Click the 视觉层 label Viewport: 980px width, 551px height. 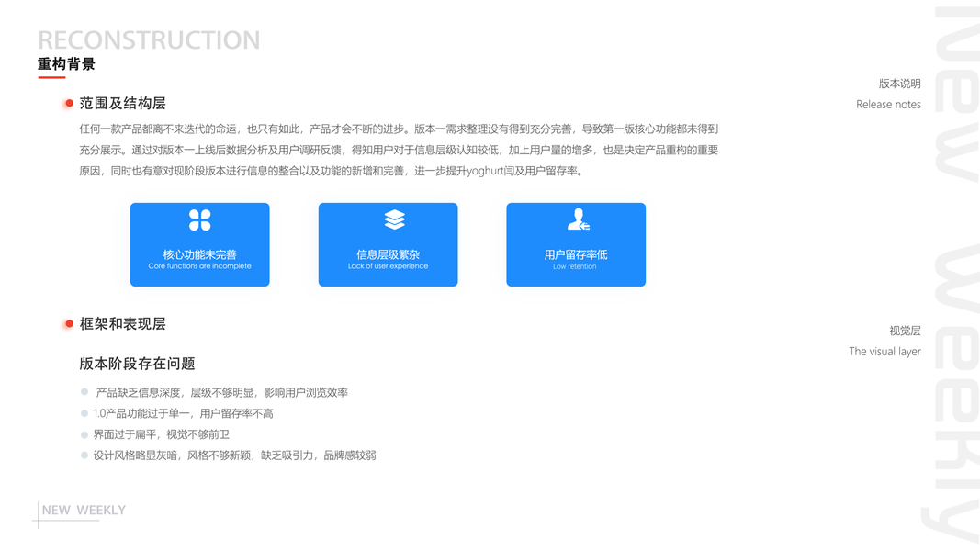click(x=905, y=331)
